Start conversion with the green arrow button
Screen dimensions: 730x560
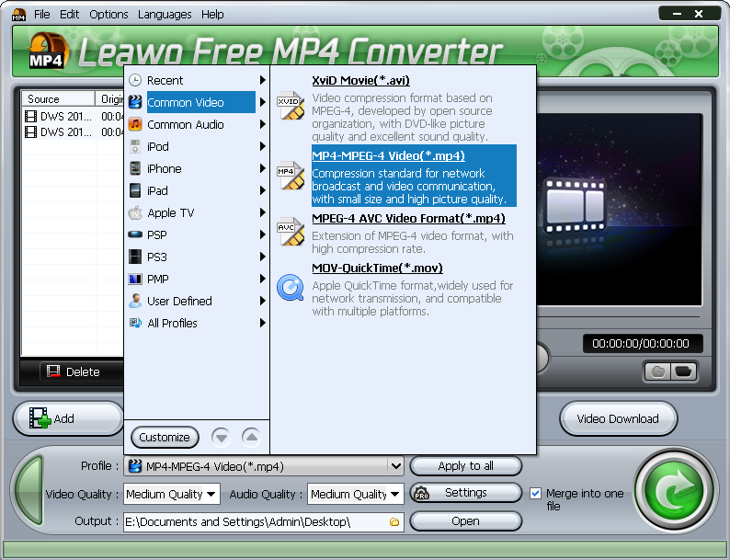coord(675,490)
